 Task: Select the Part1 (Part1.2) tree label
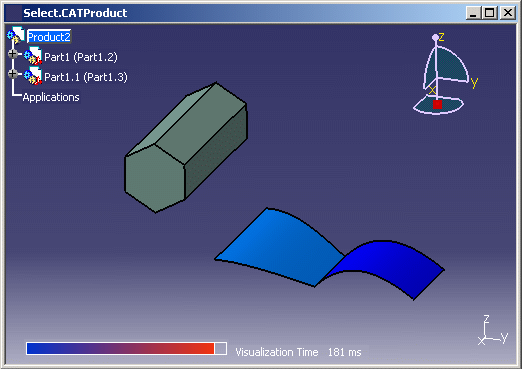81,57
